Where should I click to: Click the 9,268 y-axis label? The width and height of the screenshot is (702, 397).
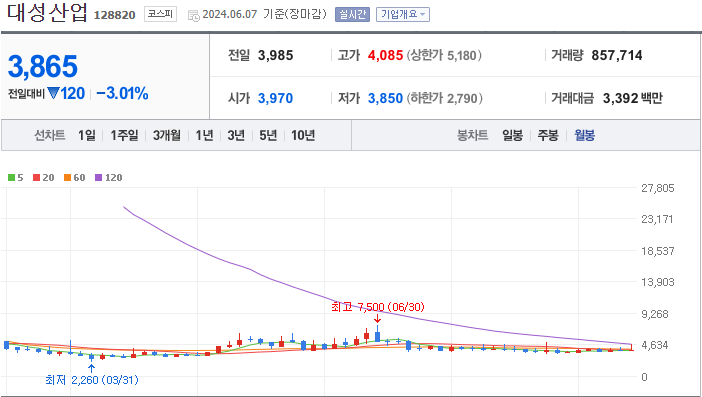655,314
